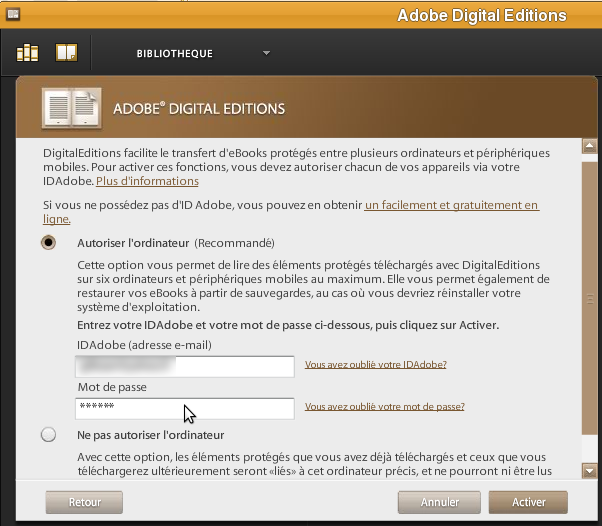
Task: Click the Activer button
Action: pos(528,502)
